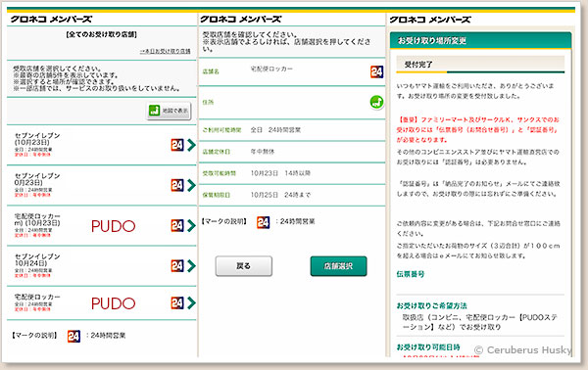Click the クロネコメンバーズ logo above 全てのお受け取り店舗
This screenshot has height=370, width=588.
coord(51,20)
